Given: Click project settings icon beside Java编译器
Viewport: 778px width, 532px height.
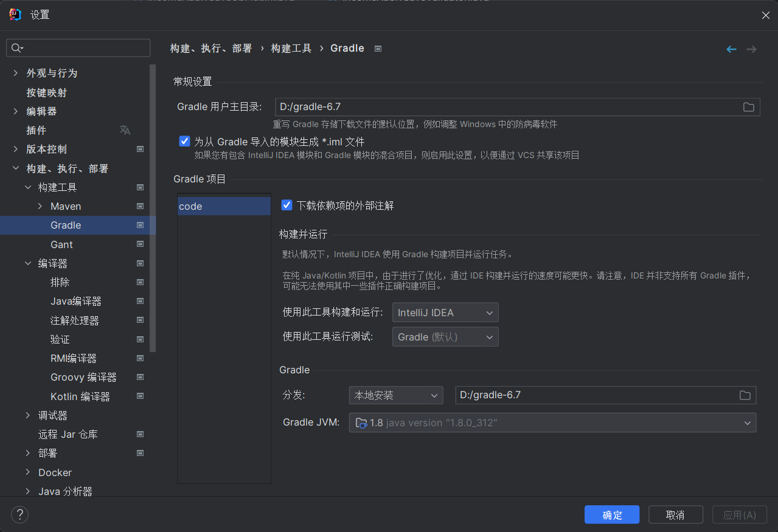Looking at the screenshot, I should pyautogui.click(x=140, y=301).
